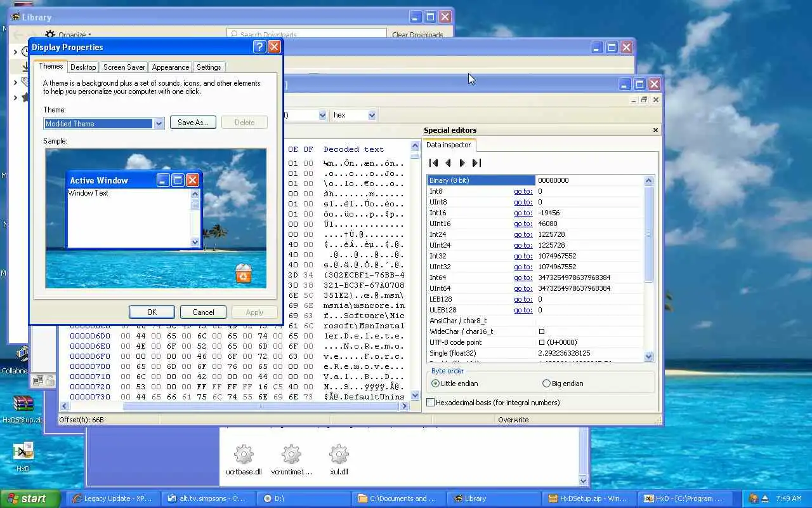Confirm Display Properties with OK
The width and height of the screenshot is (812, 508).
(152, 312)
